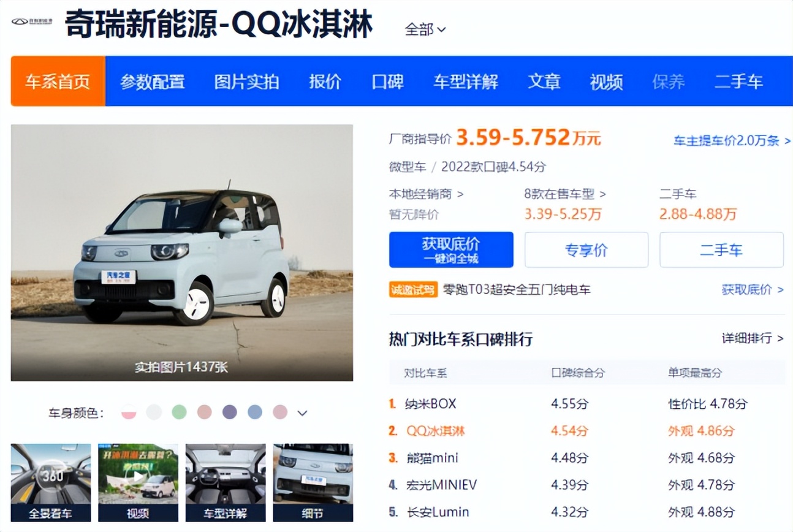Open the 细节 detail thumbnail
The width and height of the screenshot is (793, 532).
(313, 482)
